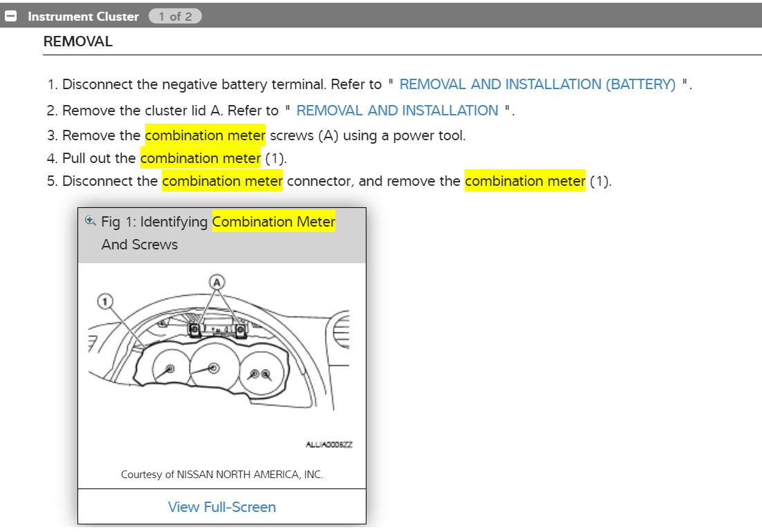Click highlighted 'combination meter' in step 3

click(x=205, y=135)
